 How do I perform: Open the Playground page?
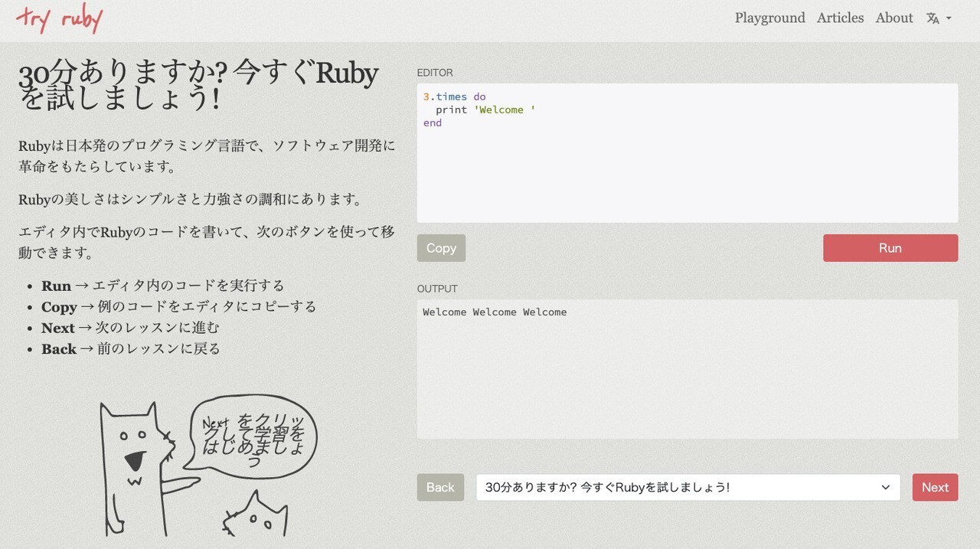point(769,18)
